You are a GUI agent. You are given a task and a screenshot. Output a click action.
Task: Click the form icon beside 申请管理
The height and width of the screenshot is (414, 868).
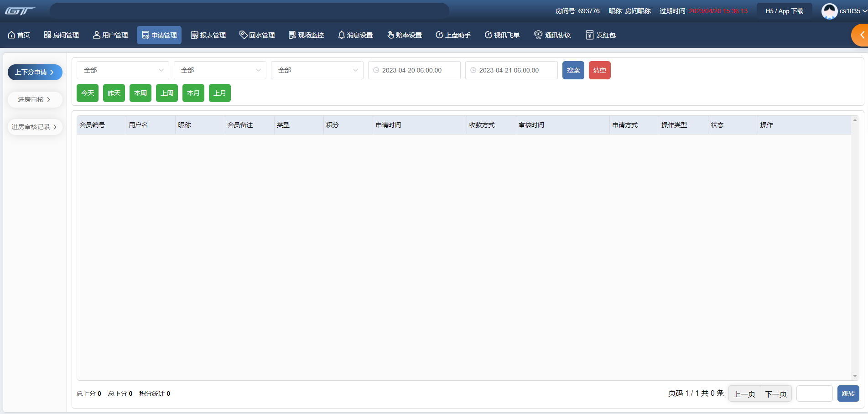click(x=146, y=35)
